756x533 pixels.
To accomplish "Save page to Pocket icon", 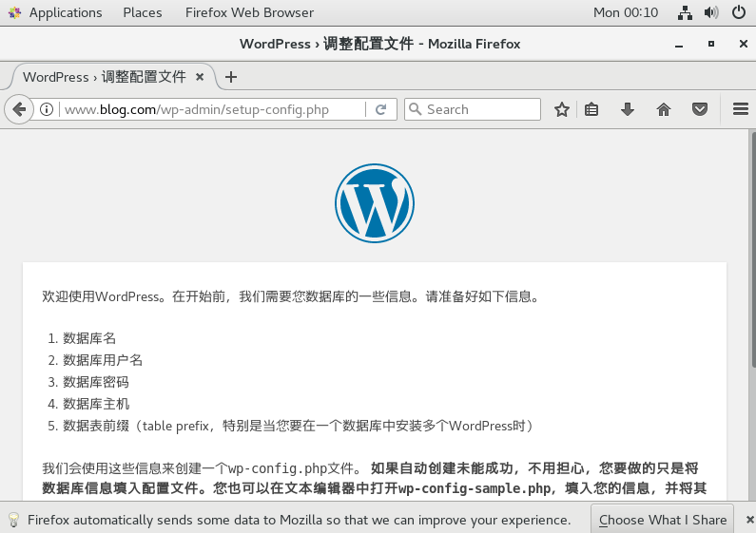I will click(x=700, y=109).
